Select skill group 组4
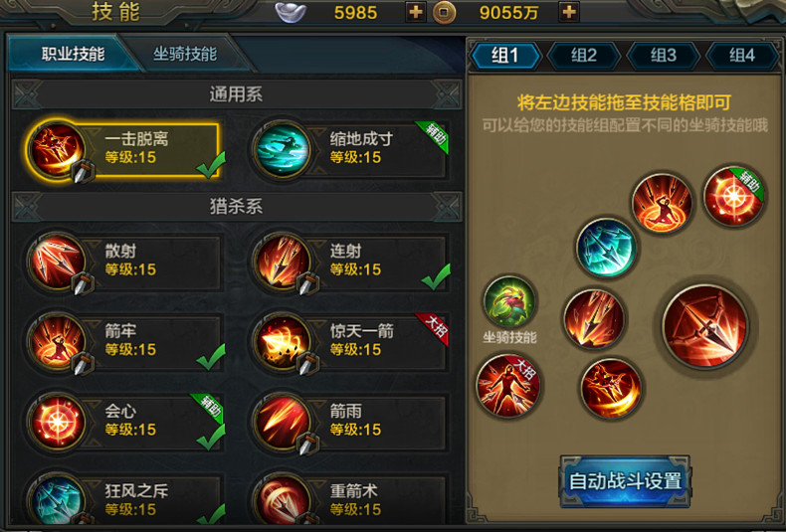Viewport: 786px width, 532px height. (x=742, y=55)
